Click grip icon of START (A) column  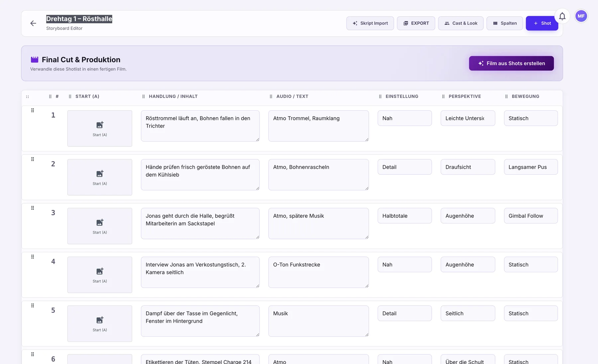pyautogui.click(x=70, y=97)
